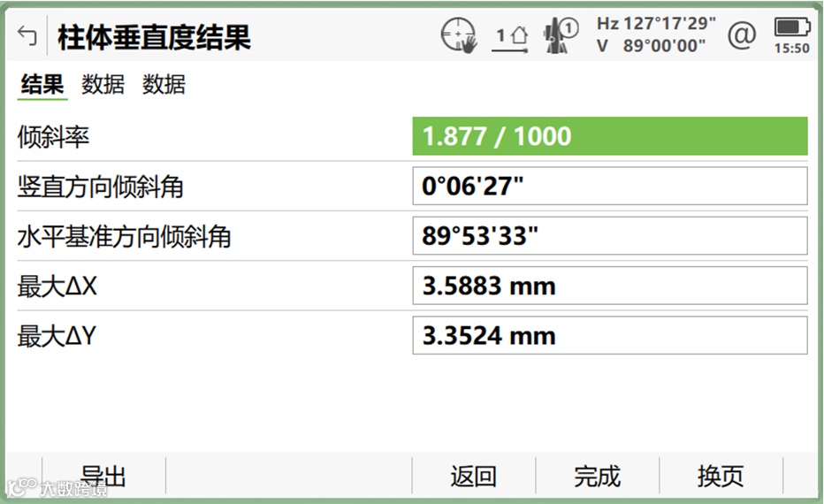Select the 0°06'27" vertical tilt angle field

coord(609,186)
